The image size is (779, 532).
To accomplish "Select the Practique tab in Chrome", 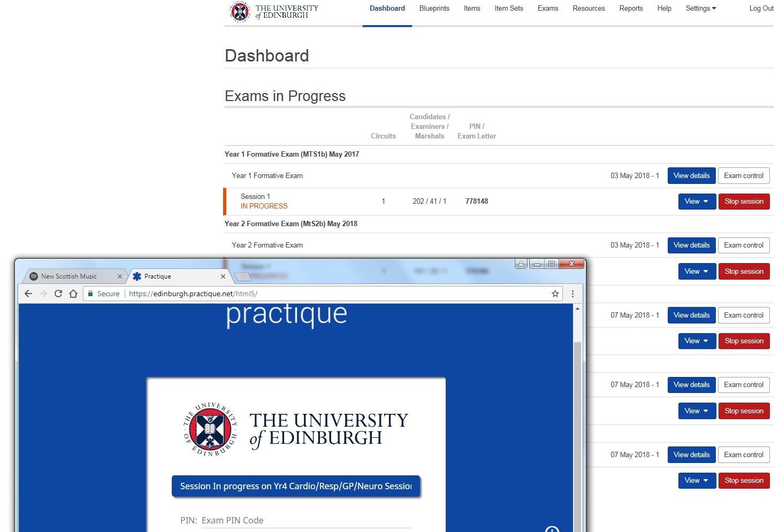I will (x=177, y=276).
